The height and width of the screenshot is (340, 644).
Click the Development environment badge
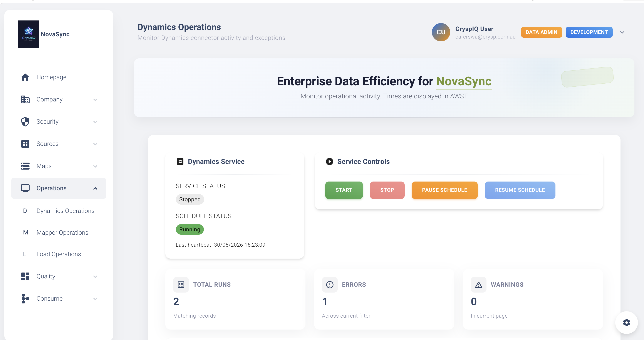point(589,32)
